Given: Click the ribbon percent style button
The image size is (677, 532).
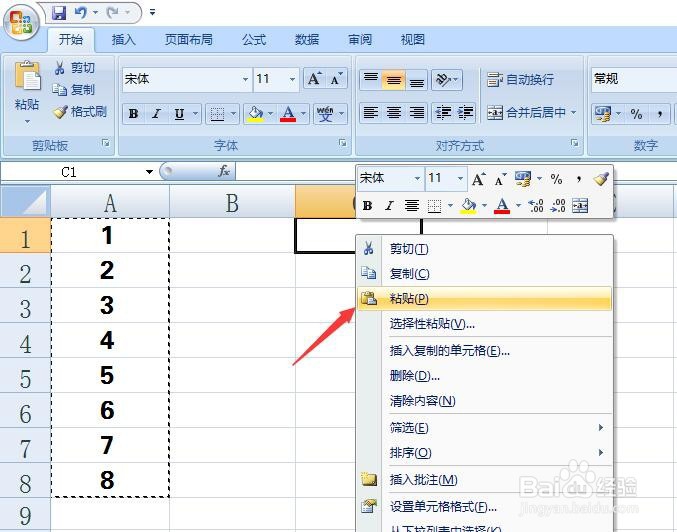Looking at the screenshot, I should pos(636,114).
